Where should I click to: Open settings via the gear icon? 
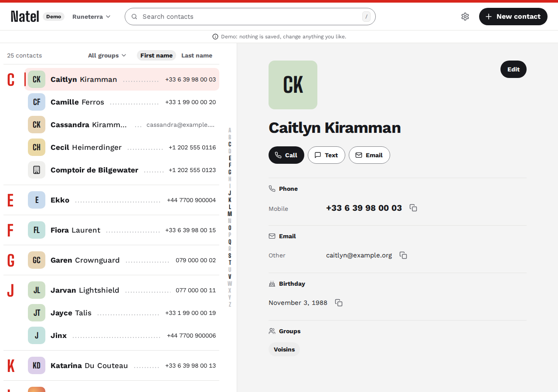click(x=465, y=17)
